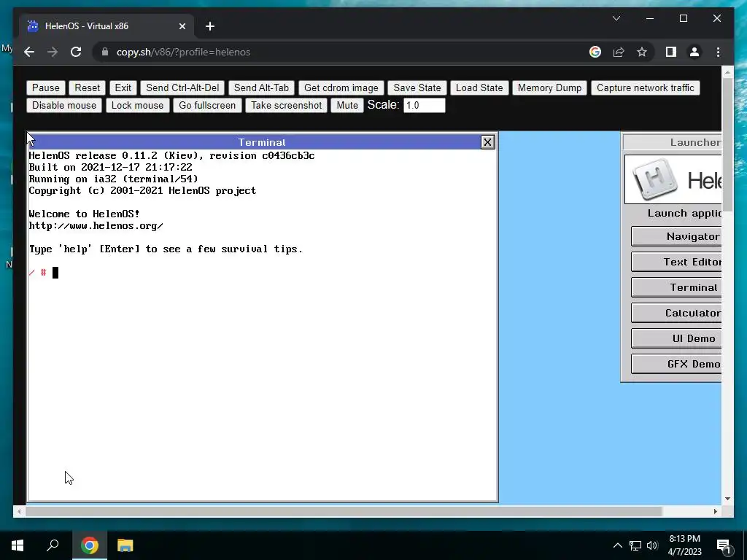Click Chrome icon in taskbar
The width and height of the screenshot is (747, 560).
click(x=90, y=545)
